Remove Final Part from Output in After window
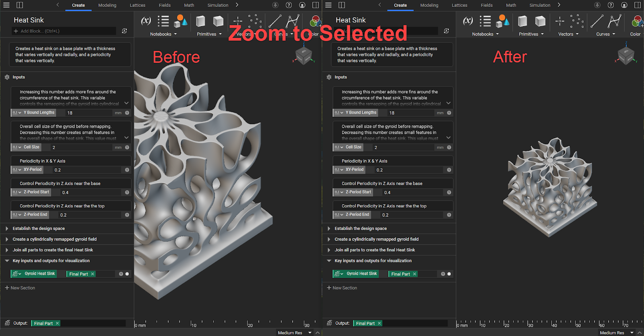The width and height of the screenshot is (644, 336). click(379, 323)
